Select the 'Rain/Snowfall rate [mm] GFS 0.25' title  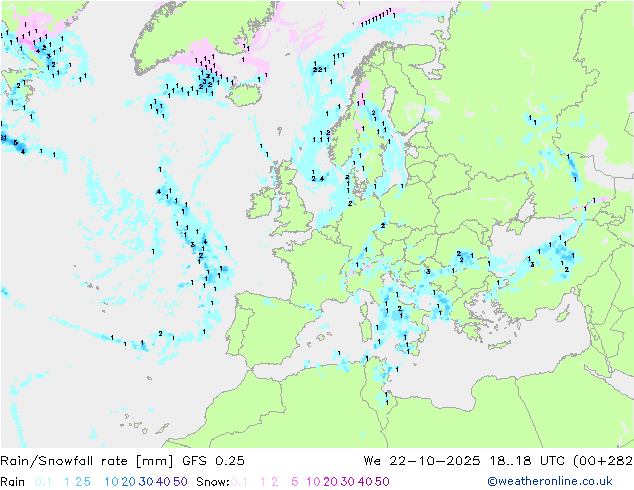click(x=123, y=461)
